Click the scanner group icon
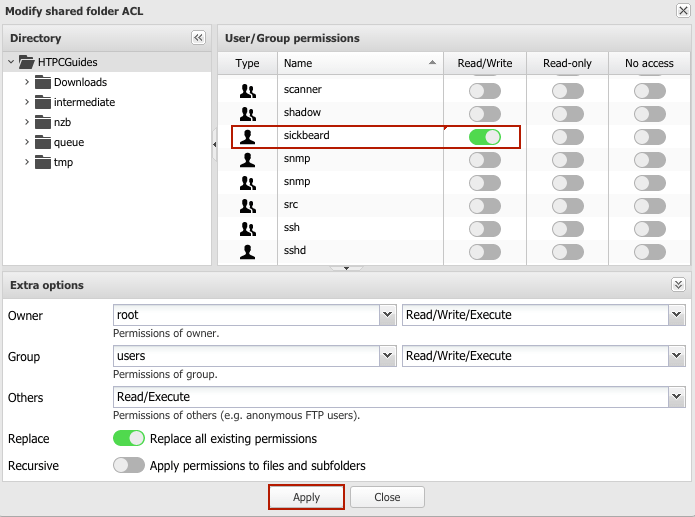695x517 pixels. click(x=247, y=90)
